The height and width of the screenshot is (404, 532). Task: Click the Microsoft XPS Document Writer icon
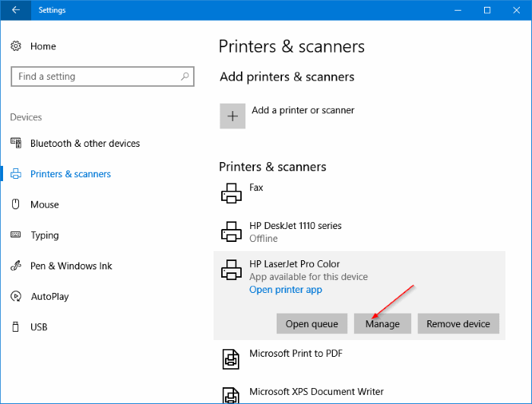231,396
